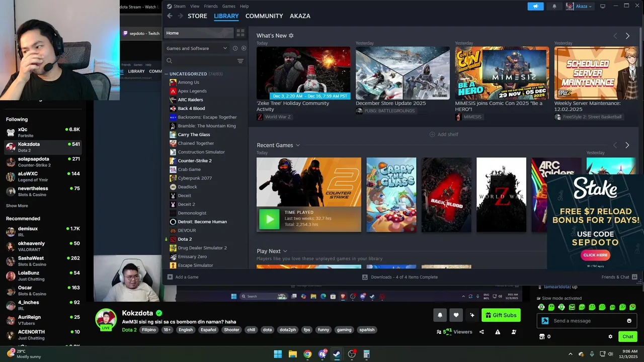Open World War Z recent game cover
Screen dimensions: 644x362
(501, 195)
